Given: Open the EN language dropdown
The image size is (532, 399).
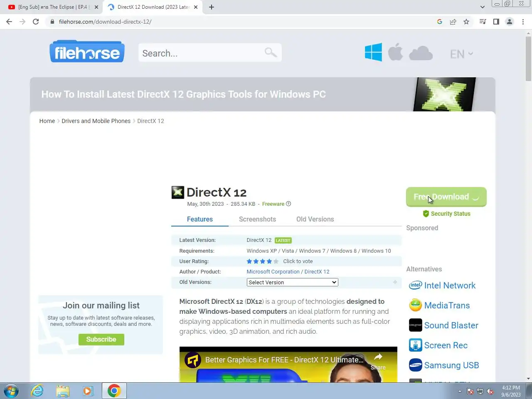Looking at the screenshot, I should (x=461, y=54).
